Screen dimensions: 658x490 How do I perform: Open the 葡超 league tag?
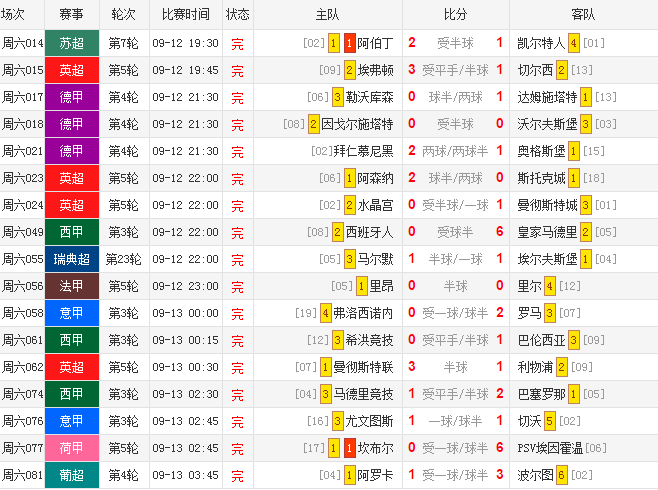pos(72,475)
